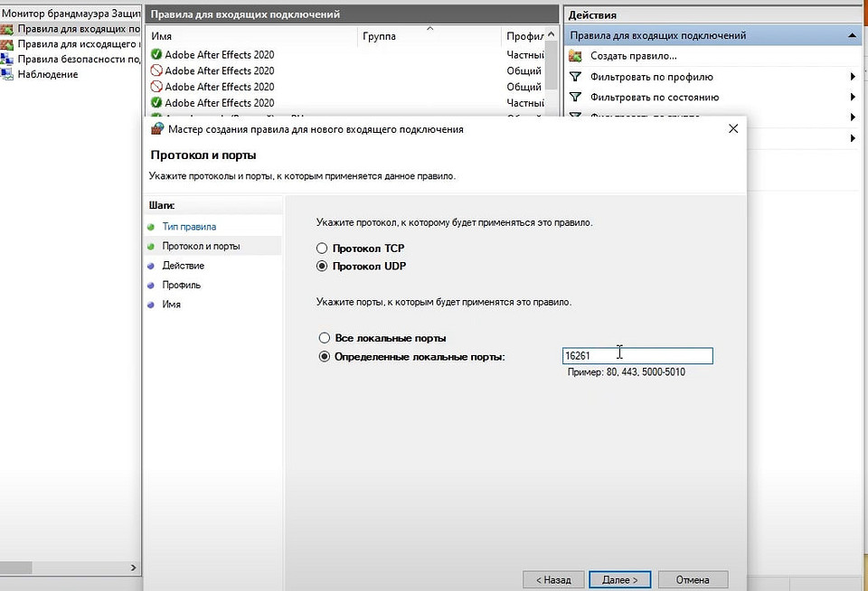Click the Наблюдение monitoring icon in tree
868x591 pixels.
point(8,74)
